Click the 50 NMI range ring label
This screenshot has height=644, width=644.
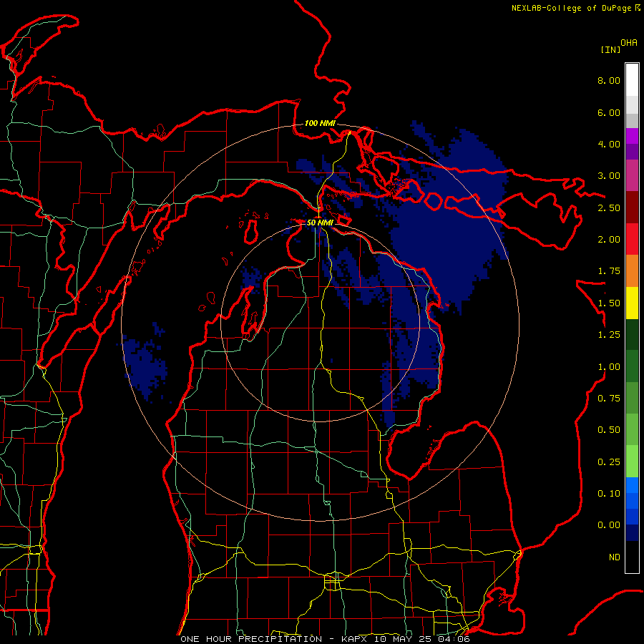[320, 223]
